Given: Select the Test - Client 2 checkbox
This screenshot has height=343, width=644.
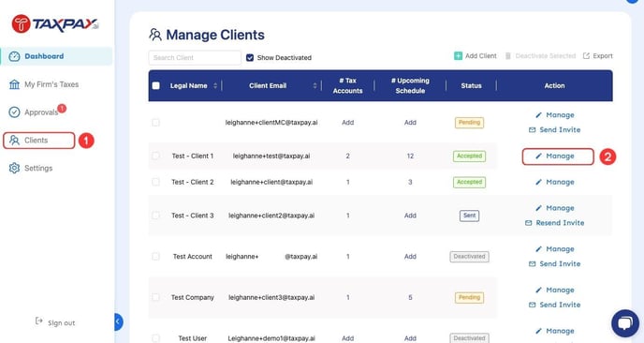Looking at the screenshot, I should [155, 182].
